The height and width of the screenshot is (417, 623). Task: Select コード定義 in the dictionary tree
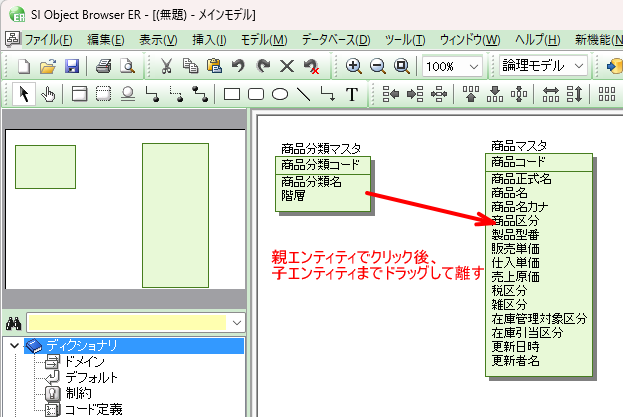pyautogui.click(x=93, y=409)
